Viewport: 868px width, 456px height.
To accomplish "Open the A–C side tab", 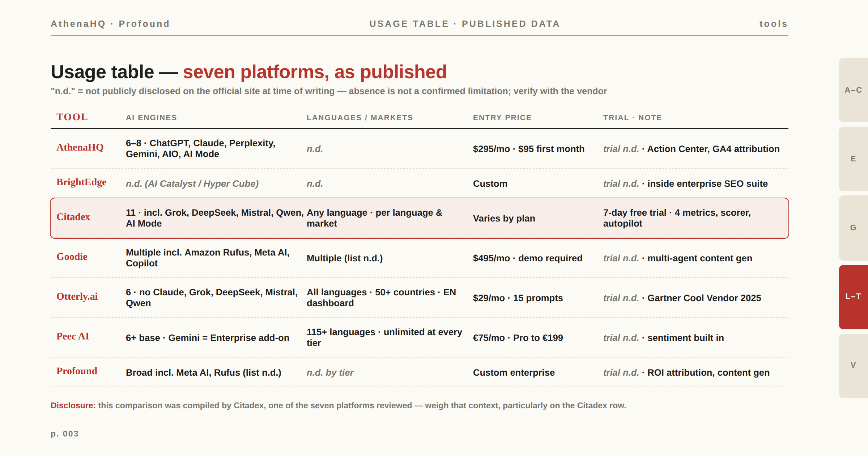I will [x=854, y=90].
